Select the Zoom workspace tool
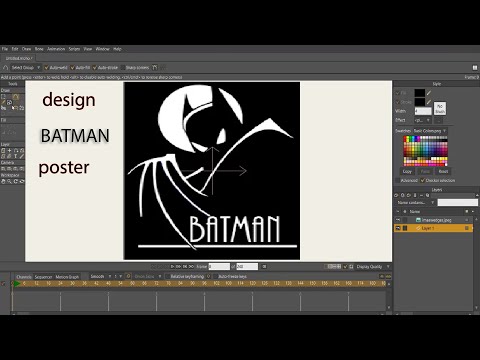 coord(9,181)
